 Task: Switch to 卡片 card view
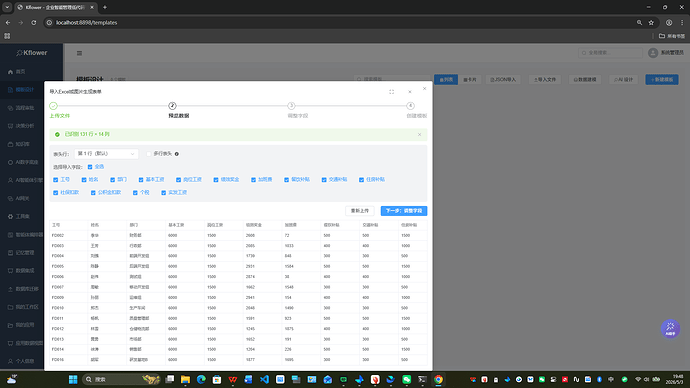click(470, 80)
